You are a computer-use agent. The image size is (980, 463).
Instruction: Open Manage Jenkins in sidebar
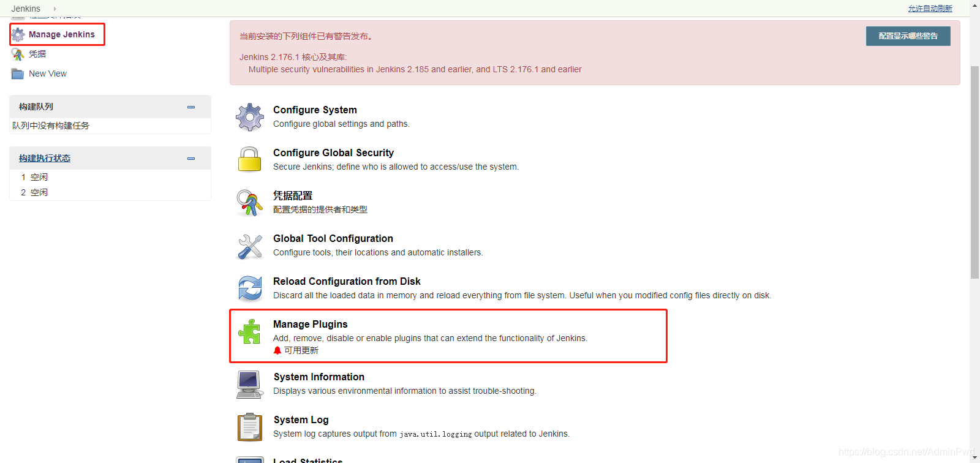(62, 34)
